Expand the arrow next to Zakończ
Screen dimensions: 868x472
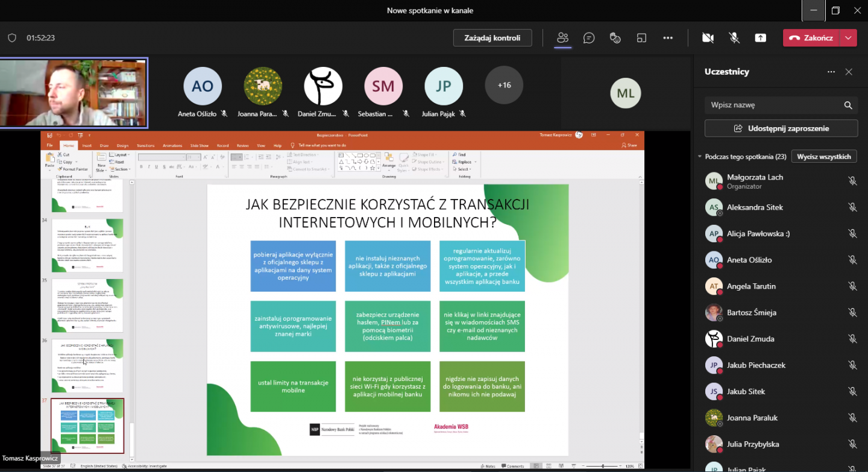coord(849,37)
